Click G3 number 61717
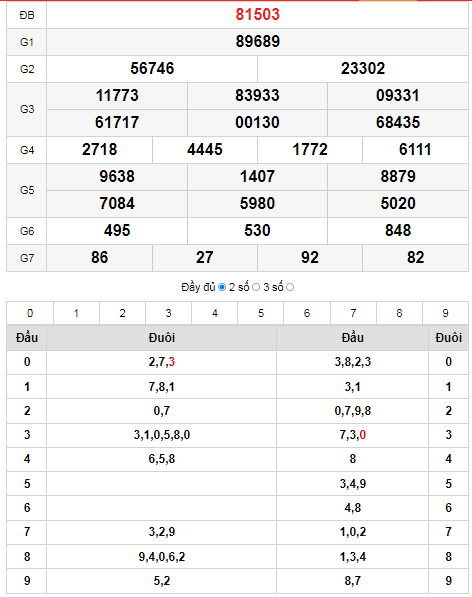472x597 pixels. tap(117, 123)
